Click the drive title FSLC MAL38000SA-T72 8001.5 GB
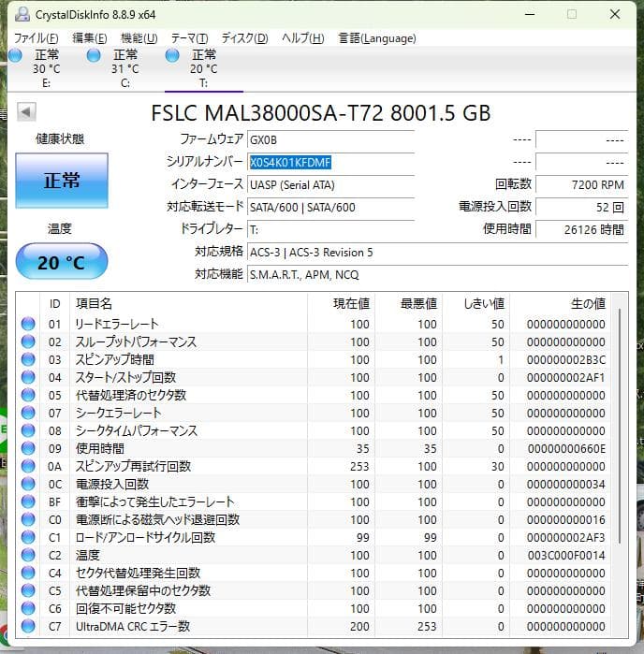This screenshot has width=644, height=654. pyautogui.click(x=320, y=113)
